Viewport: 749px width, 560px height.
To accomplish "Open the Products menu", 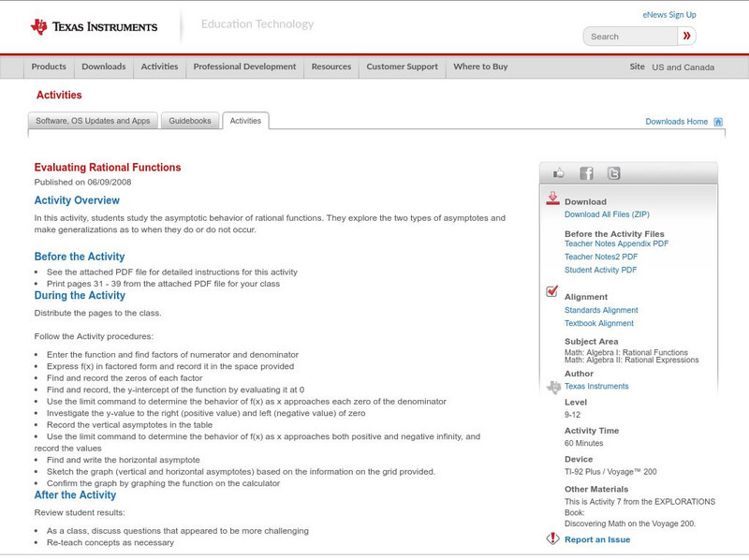I will coord(49,66).
